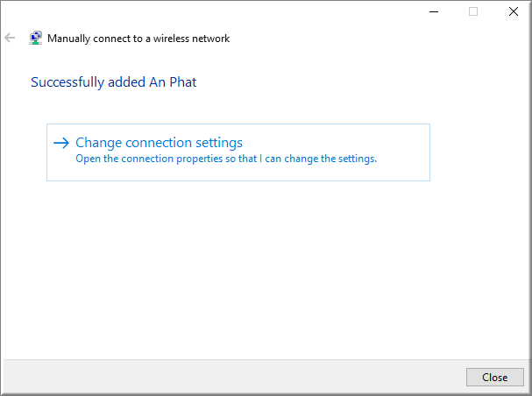Open Change connection settings

[159, 143]
